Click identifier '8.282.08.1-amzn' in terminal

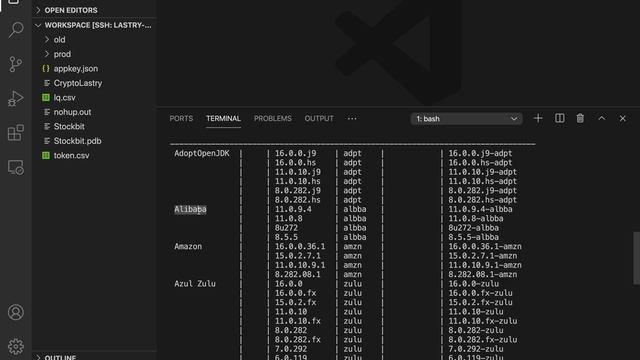tap(483, 274)
